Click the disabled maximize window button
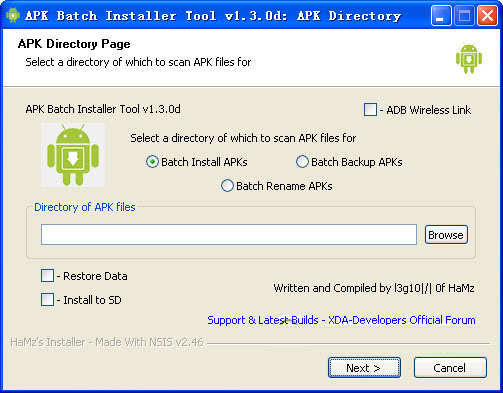Image resolution: width=503 pixels, height=393 pixels. (x=464, y=15)
